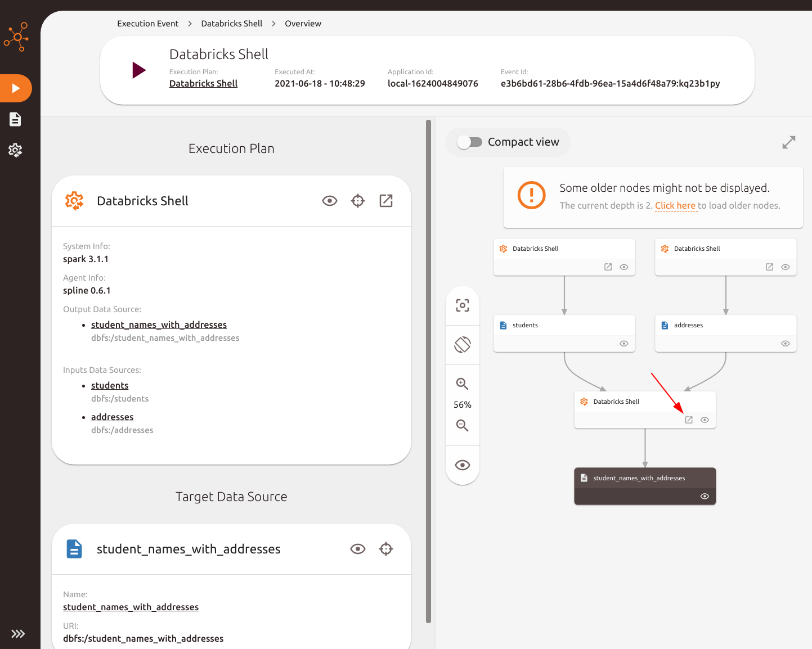Open Databricks Shell execution plan link in header

203,83
